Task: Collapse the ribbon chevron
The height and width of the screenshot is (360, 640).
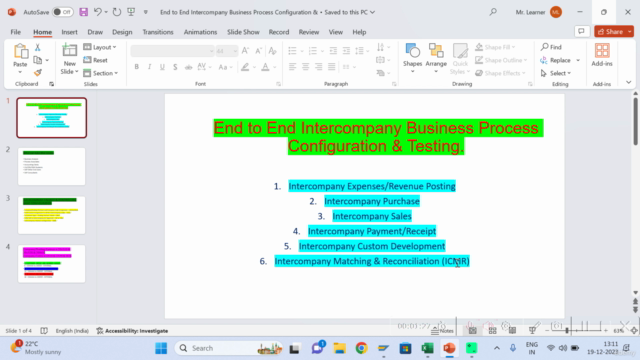Action: (x=629, y=82)
